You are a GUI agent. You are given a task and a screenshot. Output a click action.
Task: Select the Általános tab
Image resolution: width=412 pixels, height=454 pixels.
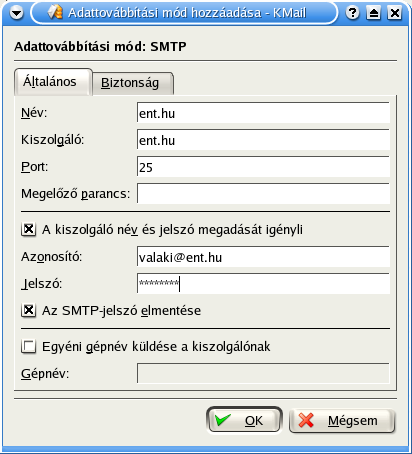tap(53, 82)
